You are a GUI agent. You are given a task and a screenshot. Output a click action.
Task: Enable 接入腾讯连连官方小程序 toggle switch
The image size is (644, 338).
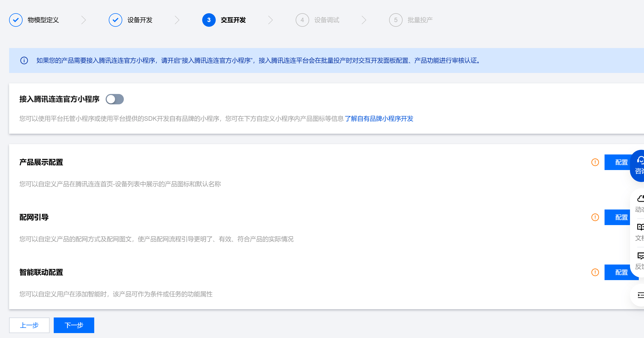tap(115, 99)
